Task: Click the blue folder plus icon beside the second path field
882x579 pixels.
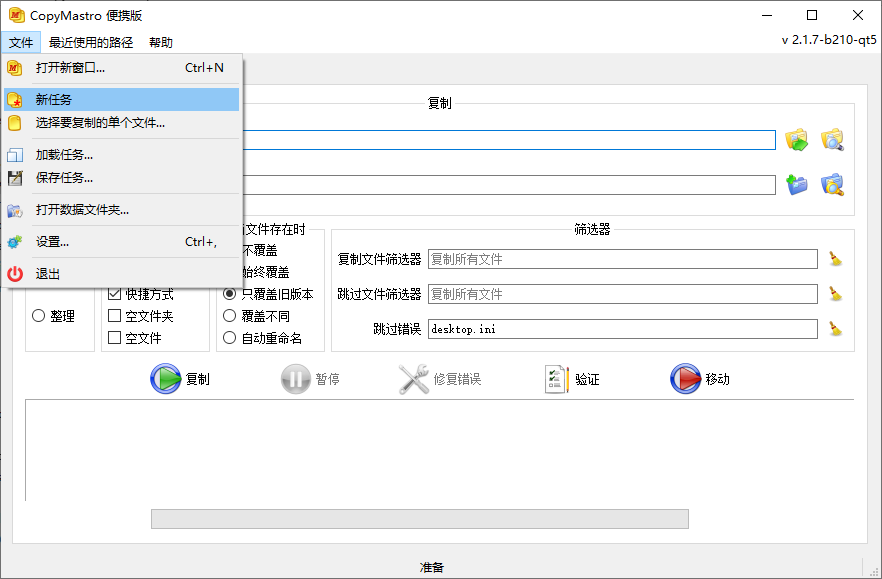Action: coord(796,185)
